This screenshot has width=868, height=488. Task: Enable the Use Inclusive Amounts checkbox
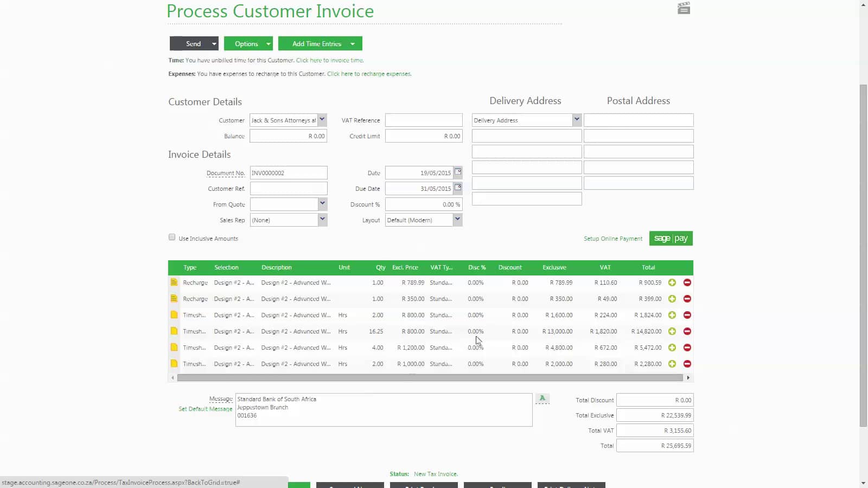[x=171, y=237]
